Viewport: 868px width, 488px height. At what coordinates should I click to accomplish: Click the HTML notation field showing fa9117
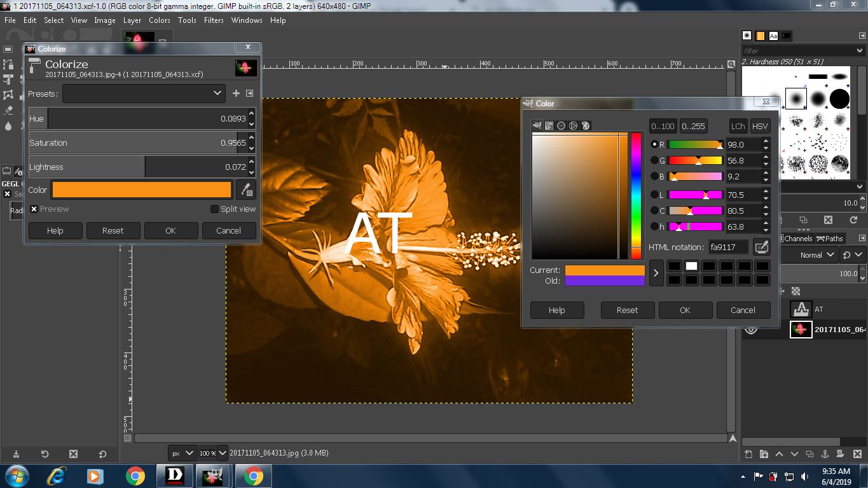pos(729,247)
